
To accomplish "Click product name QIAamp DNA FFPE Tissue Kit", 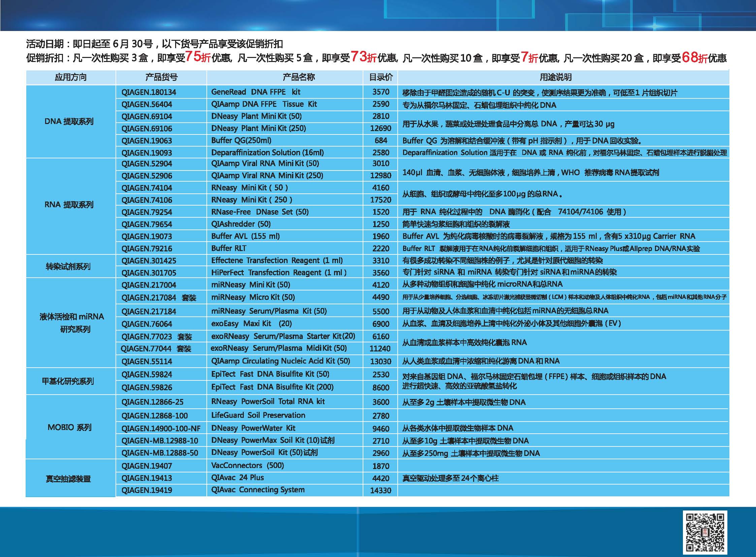I will click(x=264, y=104).
